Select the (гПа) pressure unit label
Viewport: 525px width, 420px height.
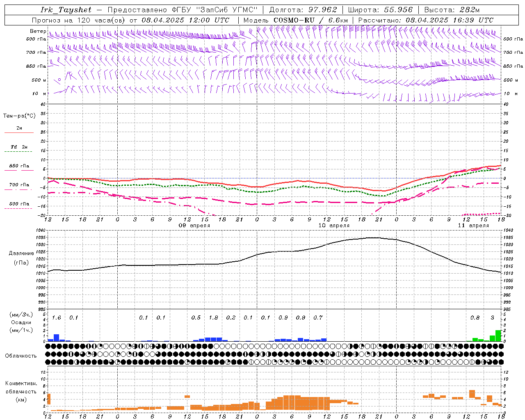point(21,262)
